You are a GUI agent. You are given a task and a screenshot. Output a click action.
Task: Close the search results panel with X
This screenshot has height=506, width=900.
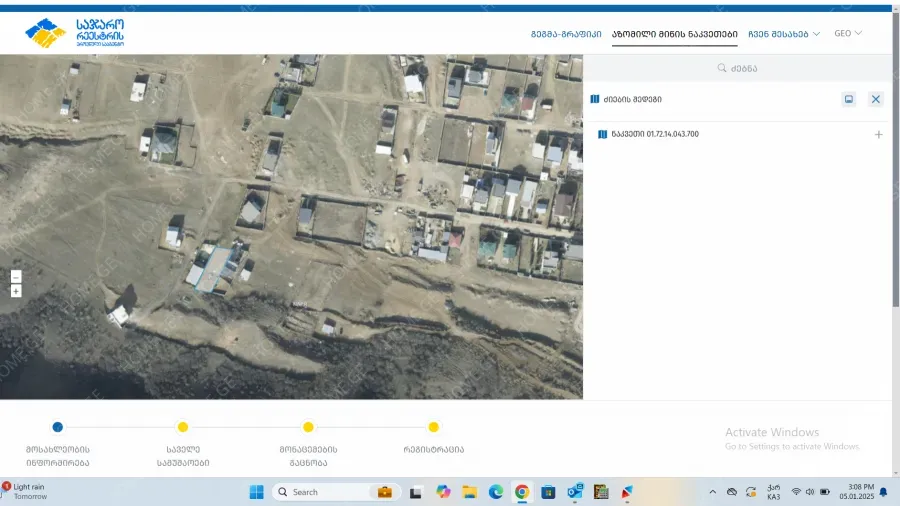(876, 99)
